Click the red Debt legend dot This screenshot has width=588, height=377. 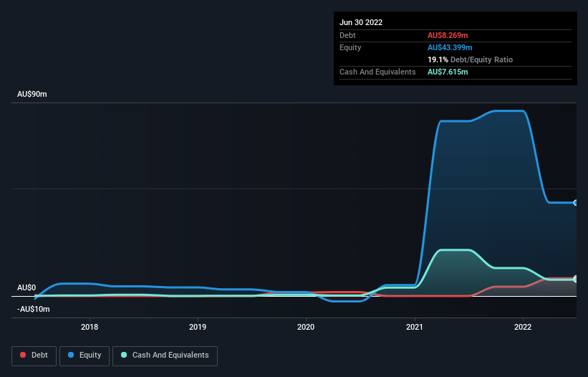coord(23,355)
